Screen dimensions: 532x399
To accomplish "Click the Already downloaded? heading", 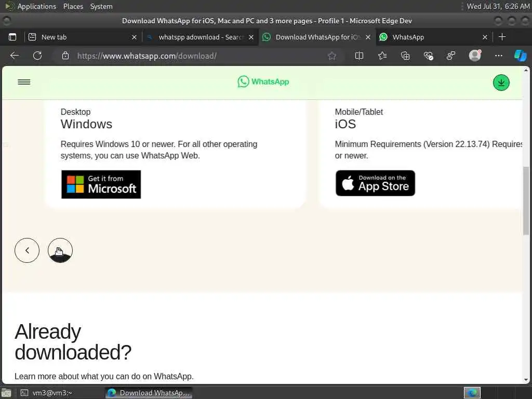I will pos(73,342).
